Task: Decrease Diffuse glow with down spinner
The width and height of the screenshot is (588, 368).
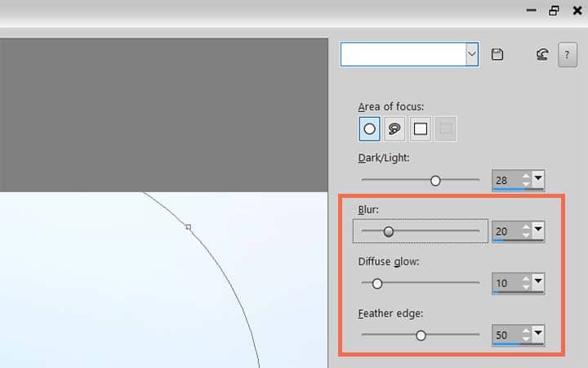Action: (526, 287)
